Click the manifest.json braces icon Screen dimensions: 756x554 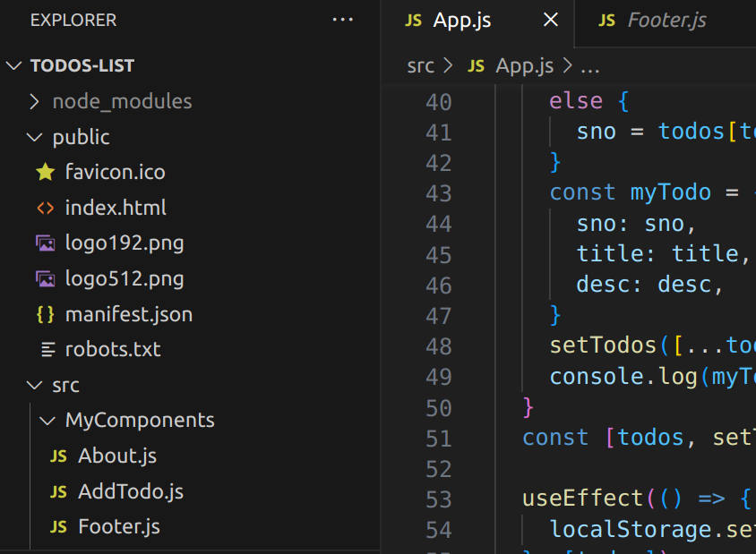pos(45,314)
